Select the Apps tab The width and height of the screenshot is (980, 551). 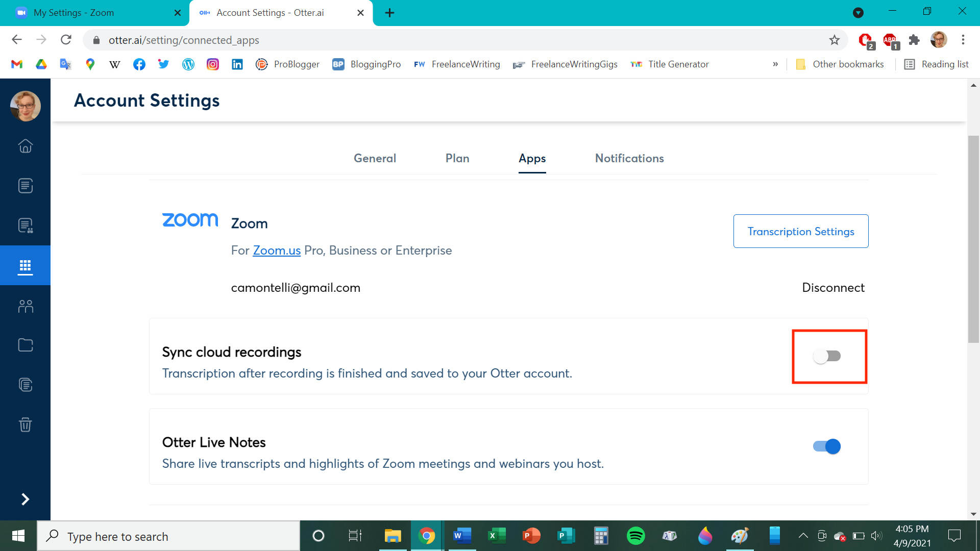tap(532, 159)
